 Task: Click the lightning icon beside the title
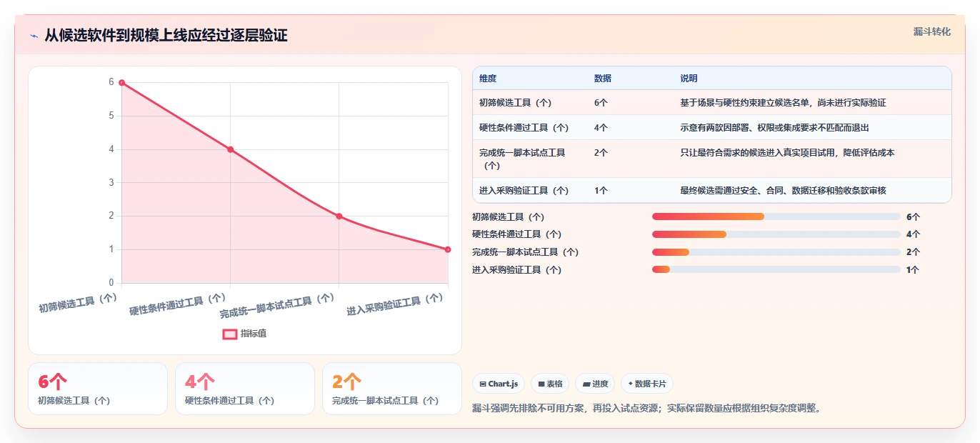(34, 36)
